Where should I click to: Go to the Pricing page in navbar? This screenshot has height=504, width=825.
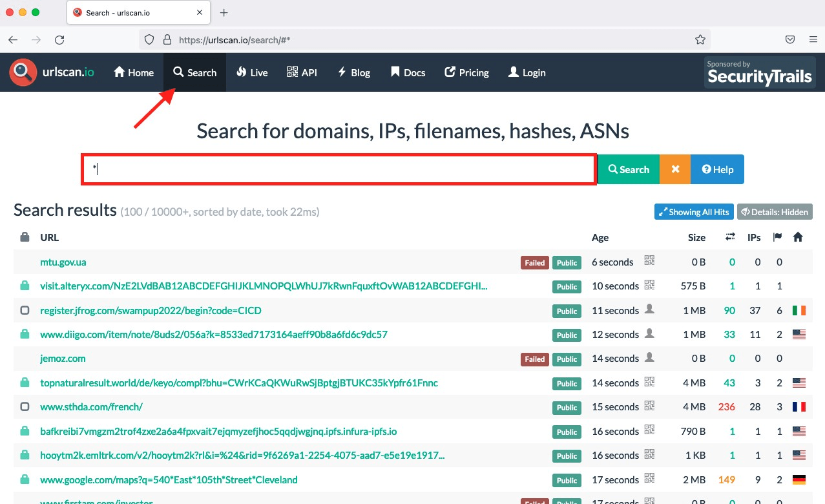(x=466, y=72)
